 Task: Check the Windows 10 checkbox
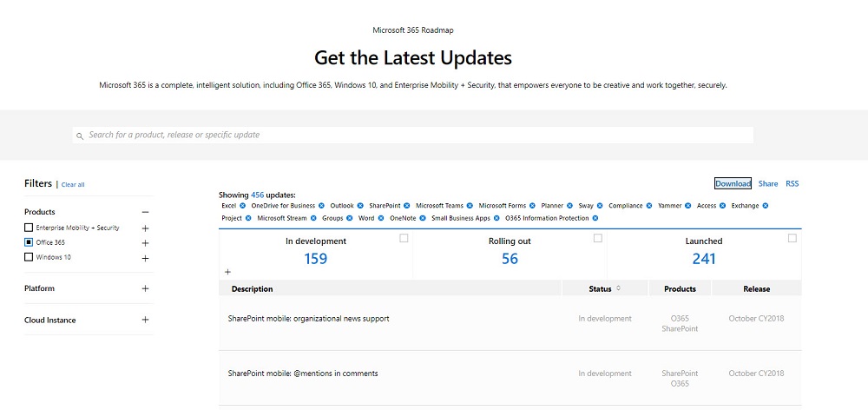(29, 257)
